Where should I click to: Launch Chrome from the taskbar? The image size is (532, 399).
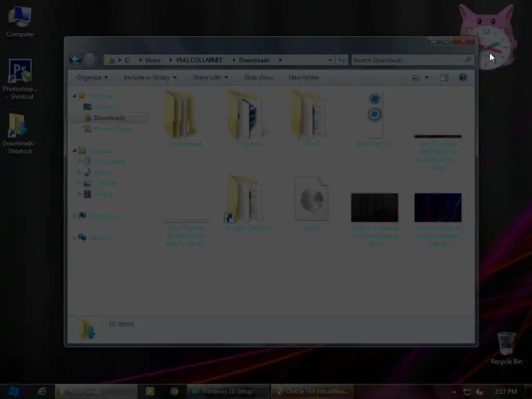[174, 391]
